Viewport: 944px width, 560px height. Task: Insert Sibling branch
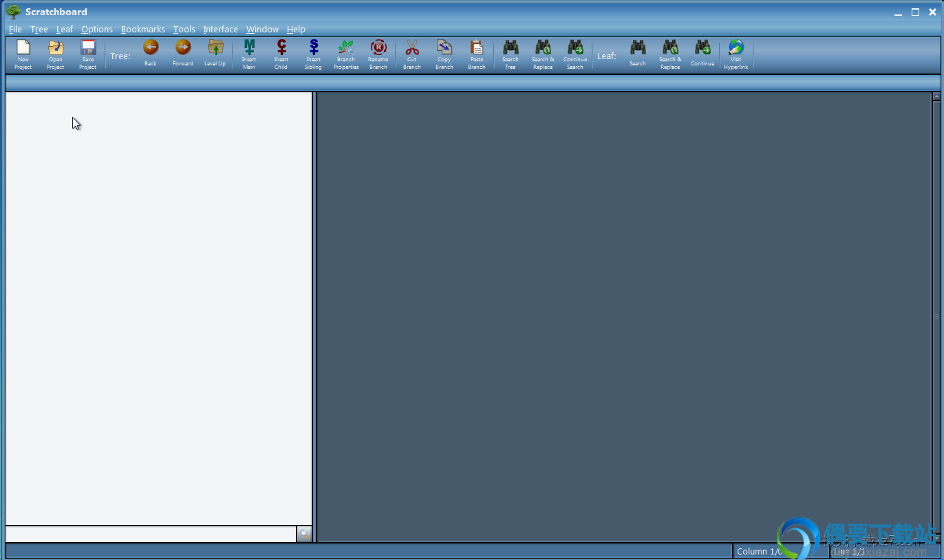(314, 55)
